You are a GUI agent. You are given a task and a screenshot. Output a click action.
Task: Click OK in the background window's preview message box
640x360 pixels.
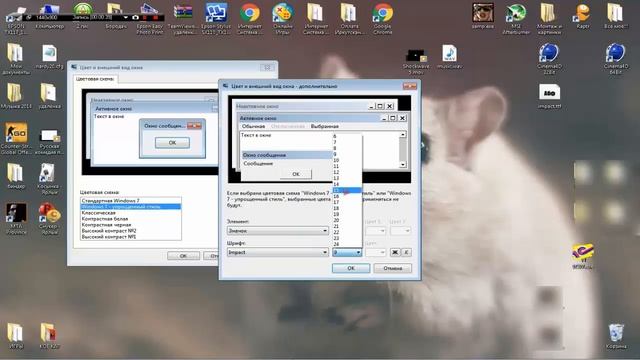click(x=172, y=143)
